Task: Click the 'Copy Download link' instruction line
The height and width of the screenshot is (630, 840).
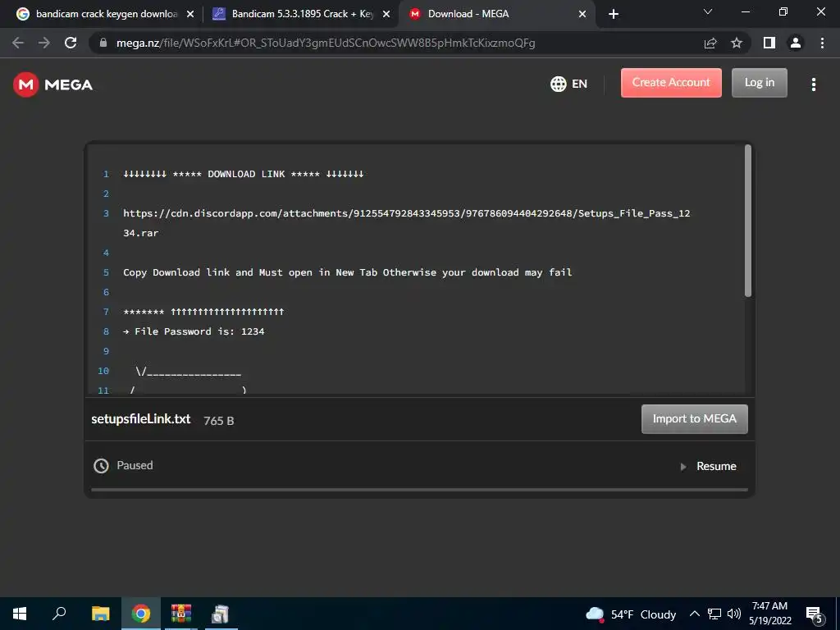Action: point(348,272)
